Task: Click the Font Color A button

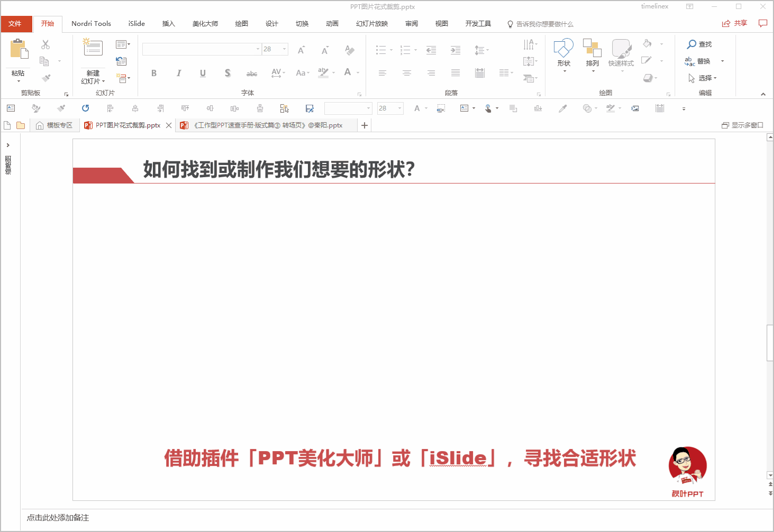Action: coord(348,72)
